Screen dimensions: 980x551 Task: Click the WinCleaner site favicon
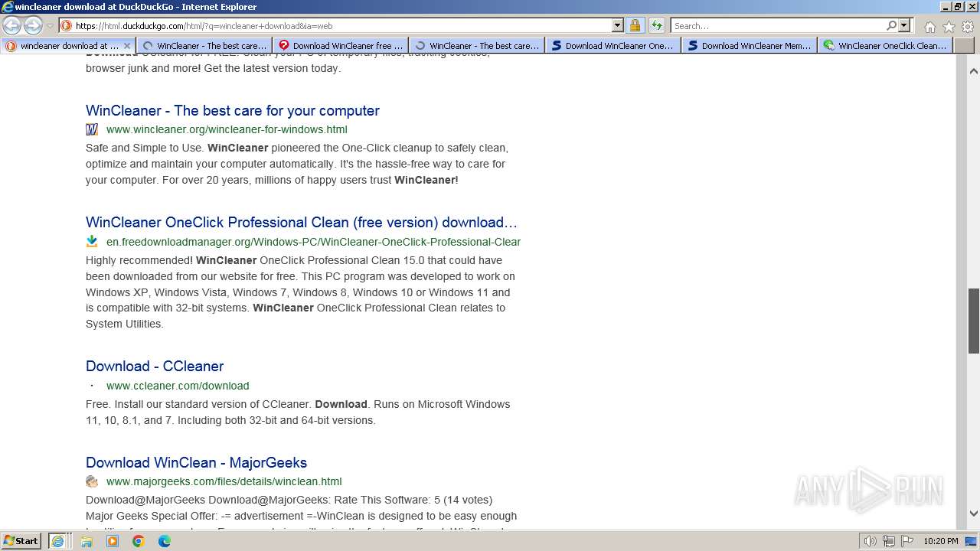[x=92, y=129]
